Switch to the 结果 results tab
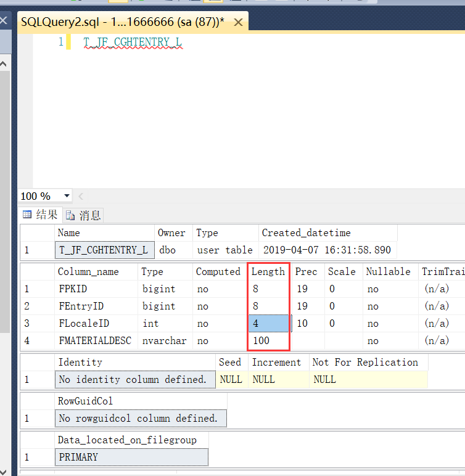Image resolution: width=465 pixels, height=476 pixels. click(41, 215)
